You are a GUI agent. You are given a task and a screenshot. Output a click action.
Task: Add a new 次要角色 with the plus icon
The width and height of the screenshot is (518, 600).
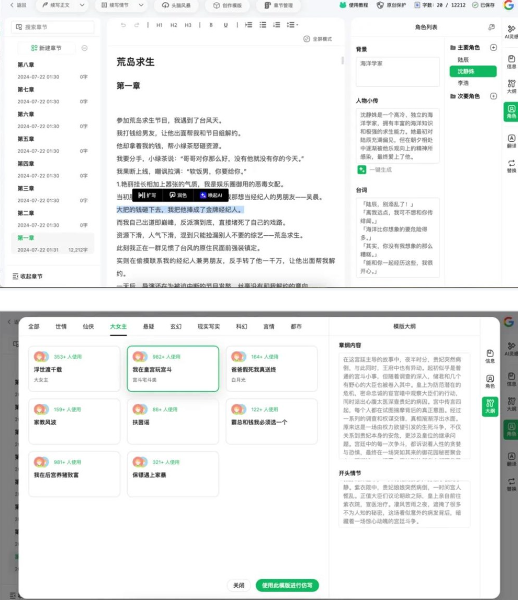pos(493,96)
